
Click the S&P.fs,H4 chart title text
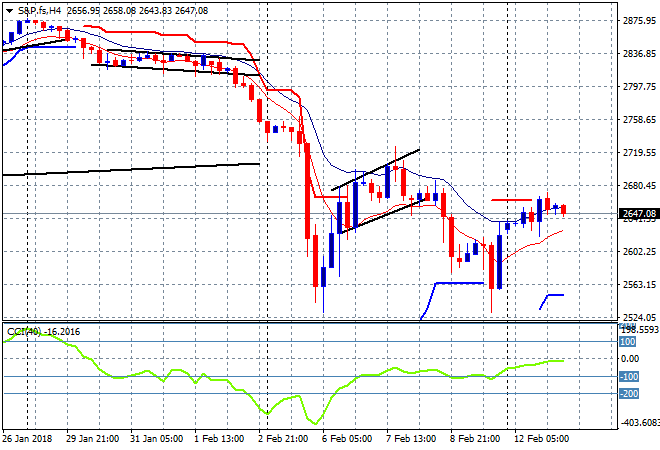click(x=39, y=11)
